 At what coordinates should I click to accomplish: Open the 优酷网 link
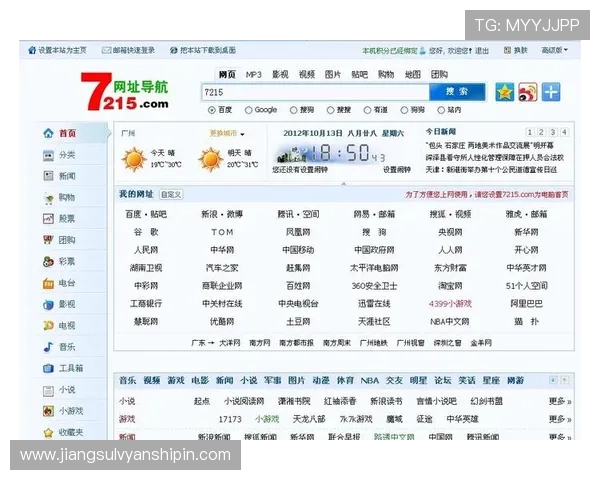tap(222, 322)
